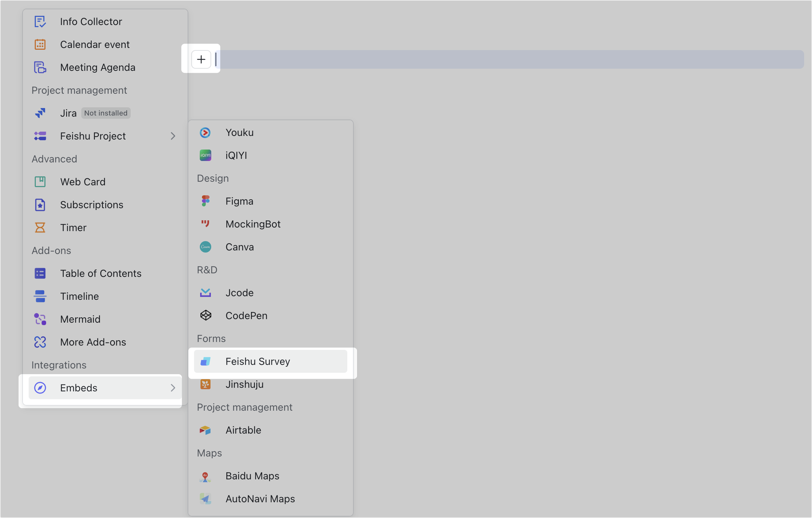
Task: Select Feishu Survey under Forms
Action: click(x=271, y=361)
